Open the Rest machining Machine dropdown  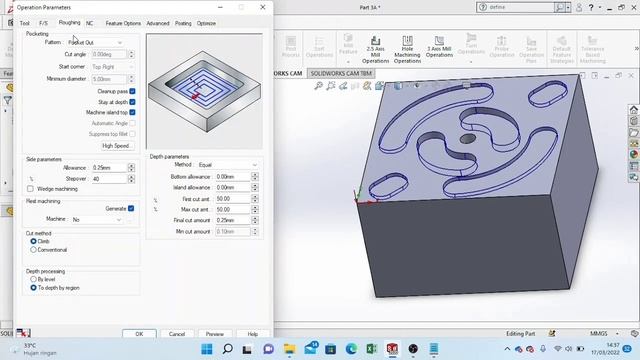[97, 220]
